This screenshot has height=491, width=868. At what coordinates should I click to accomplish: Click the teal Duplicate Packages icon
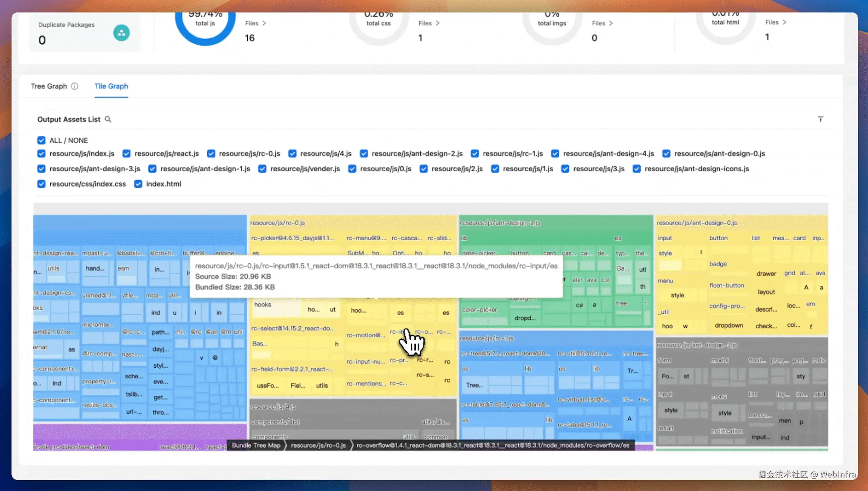121,33
